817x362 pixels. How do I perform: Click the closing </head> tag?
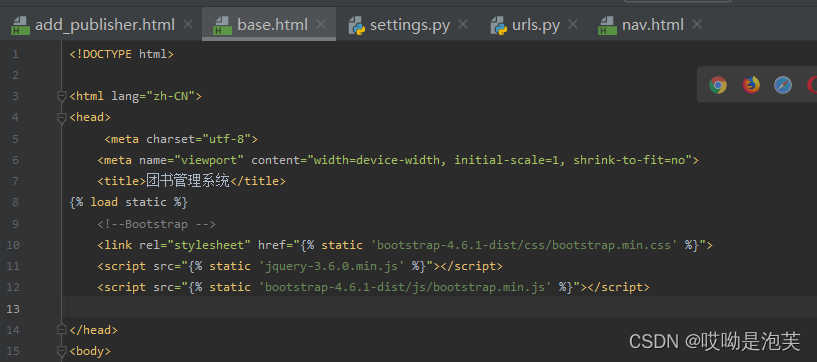pyautogui.click(x=94, y=330)
